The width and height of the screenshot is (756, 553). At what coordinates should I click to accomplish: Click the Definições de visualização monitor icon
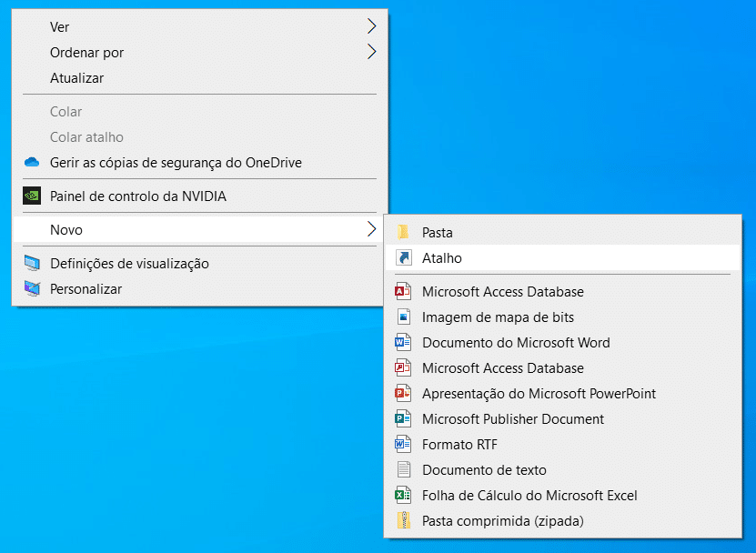coord(32,263)
